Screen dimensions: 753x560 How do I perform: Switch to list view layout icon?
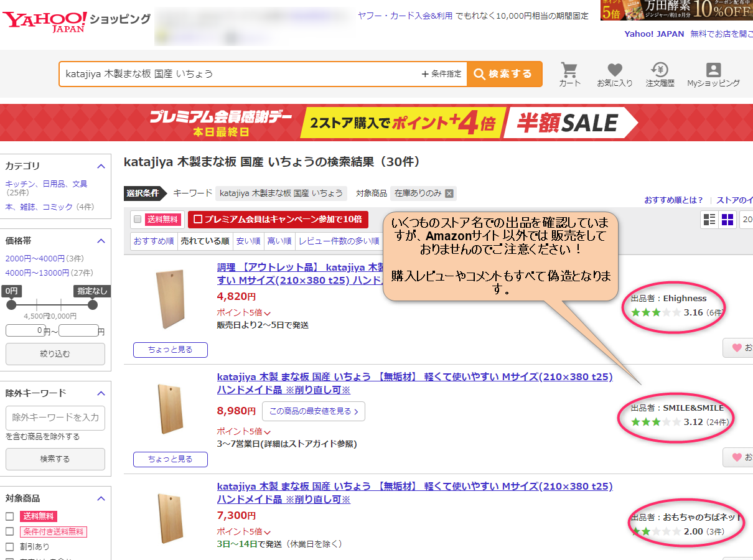(709, 219)
